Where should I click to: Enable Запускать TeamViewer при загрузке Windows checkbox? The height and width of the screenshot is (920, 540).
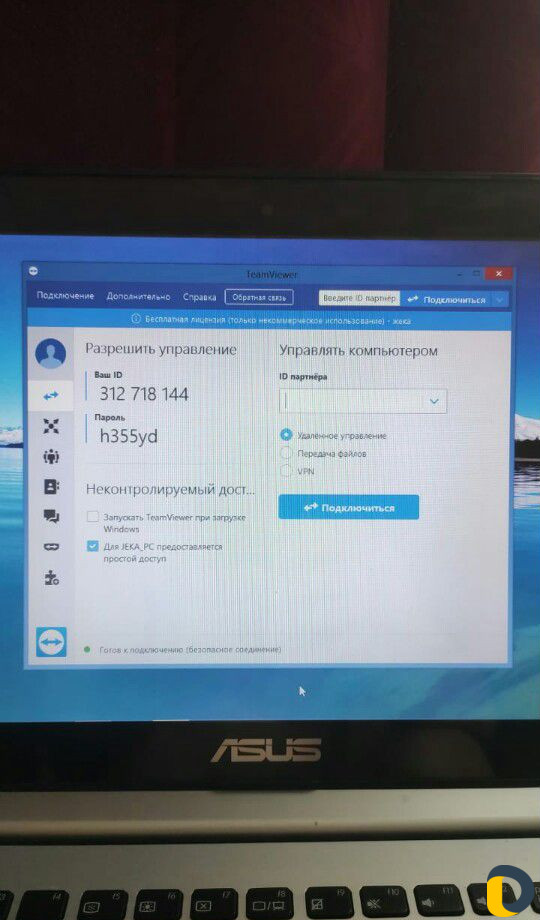[92, 517]
